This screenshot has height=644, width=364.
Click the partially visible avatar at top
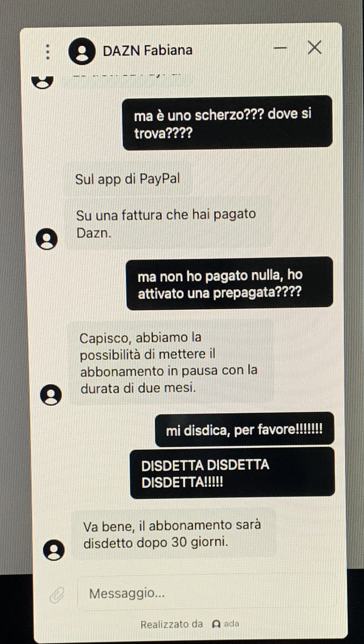coord(42,82)
